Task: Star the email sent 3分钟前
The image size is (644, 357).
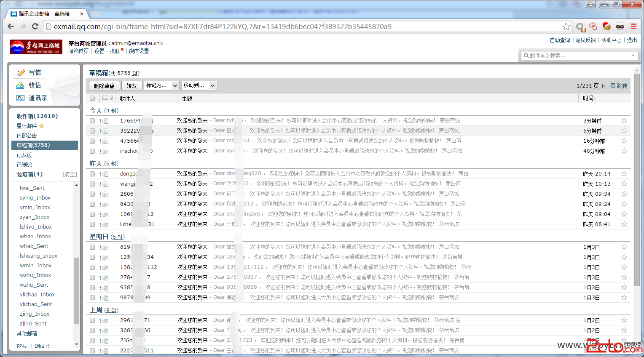Action: coord(624,121)
